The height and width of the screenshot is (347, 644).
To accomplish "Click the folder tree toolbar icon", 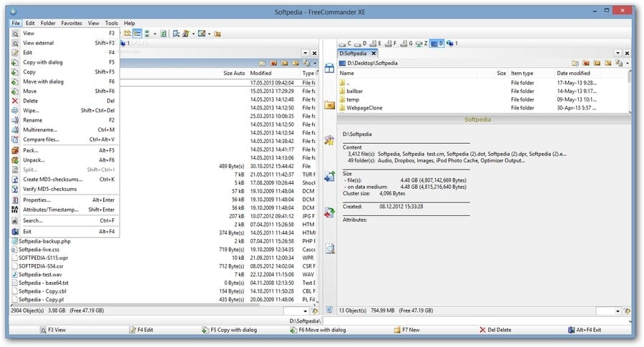I will tap(127, 34).
